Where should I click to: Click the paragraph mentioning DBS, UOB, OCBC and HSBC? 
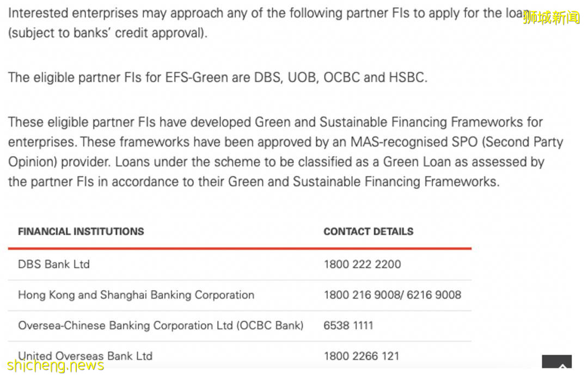click(218, 77)
